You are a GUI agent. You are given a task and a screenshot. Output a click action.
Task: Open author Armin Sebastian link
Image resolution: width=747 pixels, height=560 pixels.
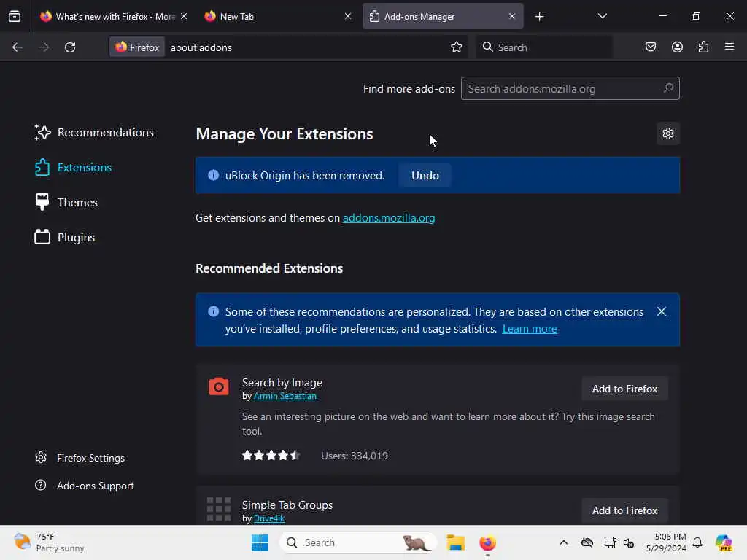pos(285,396)
